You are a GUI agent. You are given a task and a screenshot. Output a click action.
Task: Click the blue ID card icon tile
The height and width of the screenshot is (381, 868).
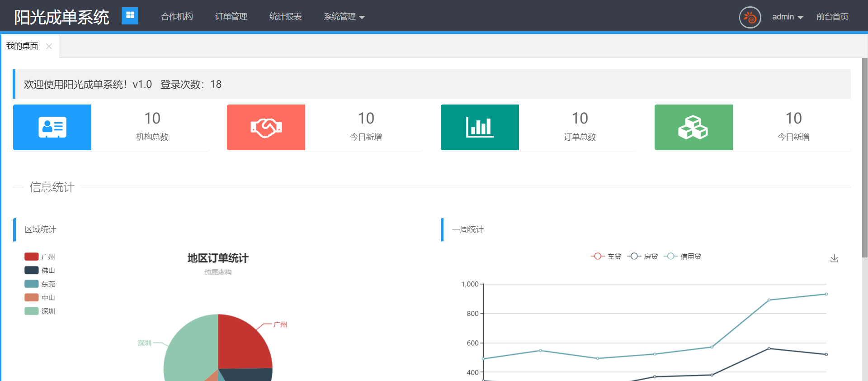click(52, 127)
